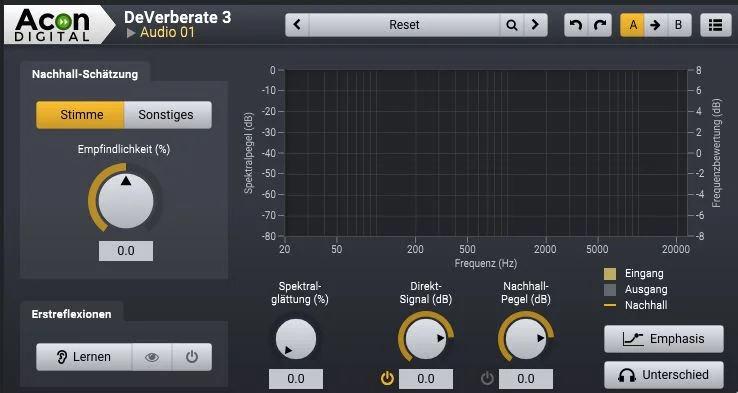Open the Reset preset dropdown

tap(404, 25)
